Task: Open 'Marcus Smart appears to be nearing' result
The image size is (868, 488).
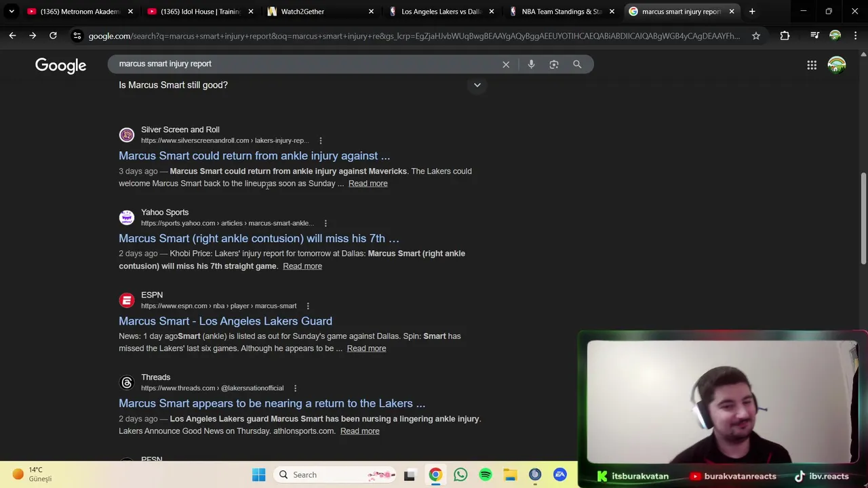Action: (272, 403)
